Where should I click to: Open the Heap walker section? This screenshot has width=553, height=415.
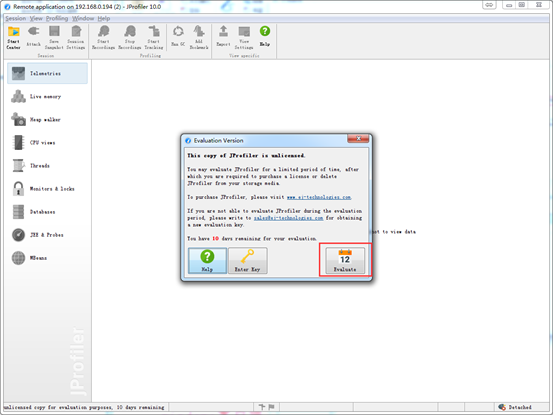tap(47, 120)
